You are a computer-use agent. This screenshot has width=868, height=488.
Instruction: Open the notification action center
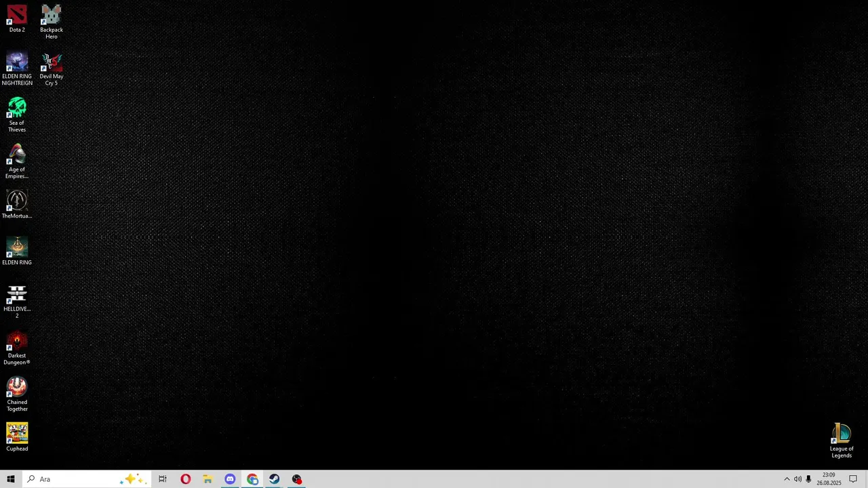[853, 479]
